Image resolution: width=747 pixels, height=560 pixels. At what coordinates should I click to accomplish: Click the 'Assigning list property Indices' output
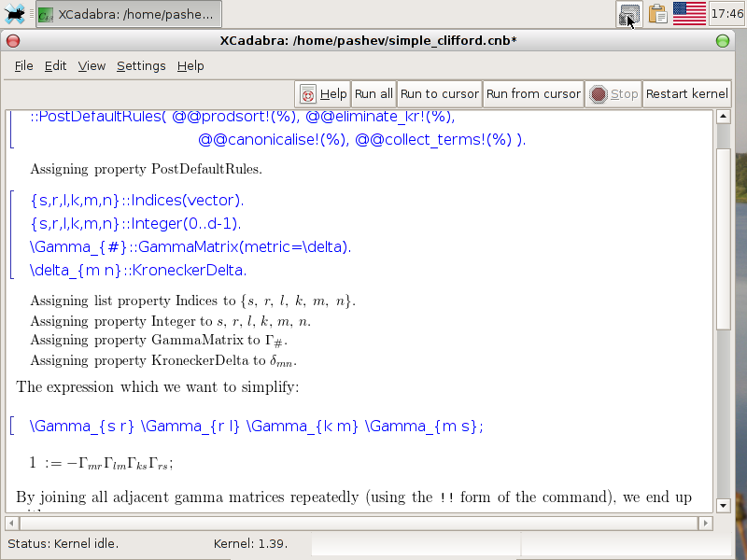click(x=193, y=301)
